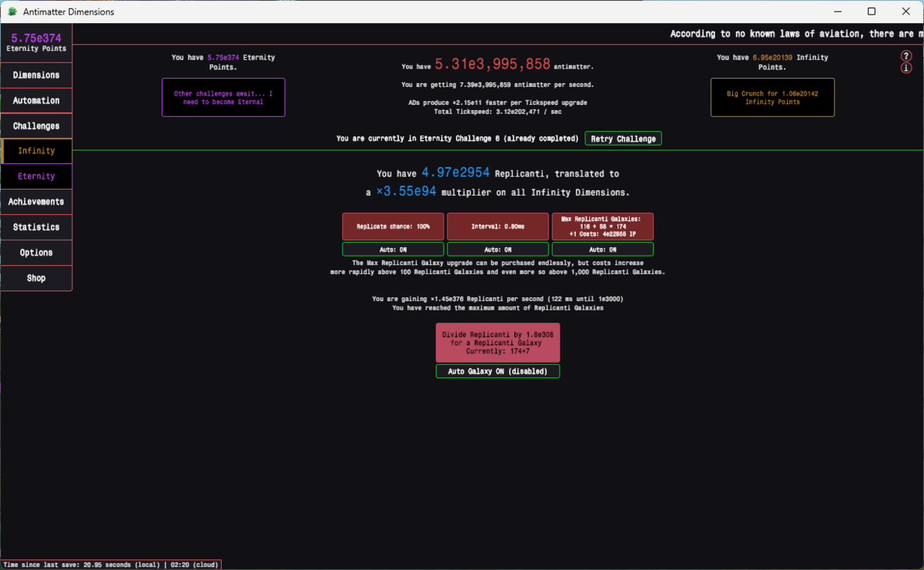Image resolution: width=924 pixels, height=570 pixels.
Task: Switch to the Eternity tab
Action: coord(36,176)
